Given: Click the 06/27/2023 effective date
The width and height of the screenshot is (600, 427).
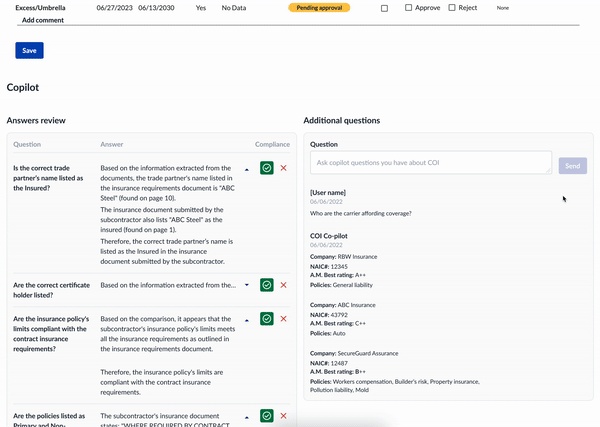Looking at the screenshot, I should [x=114, y=8].
